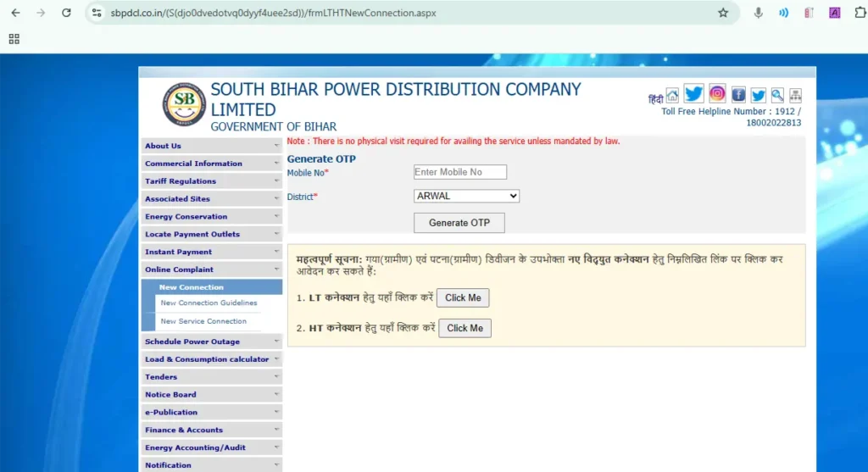Click the browser reload button
The image size is (868, 472).
(66, 13)
